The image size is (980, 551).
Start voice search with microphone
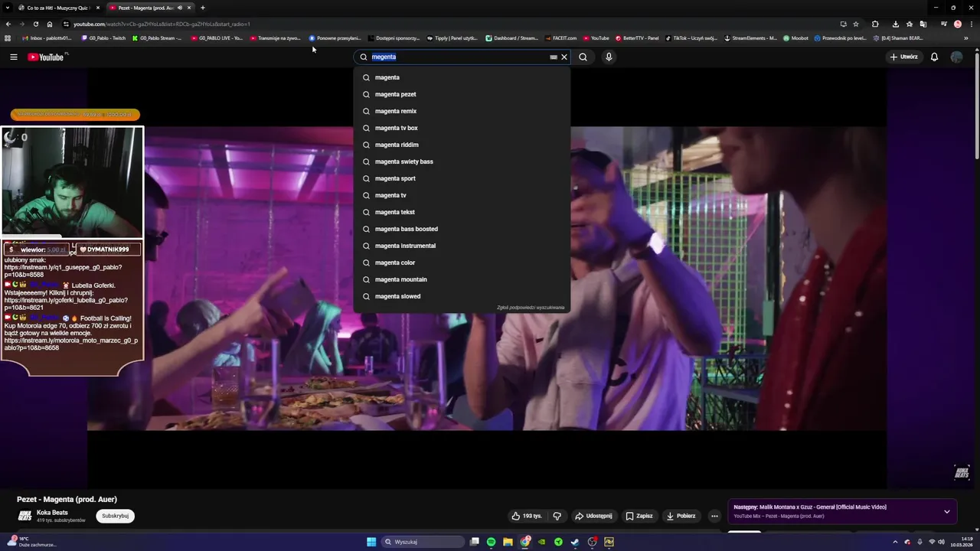click(609, 57)
